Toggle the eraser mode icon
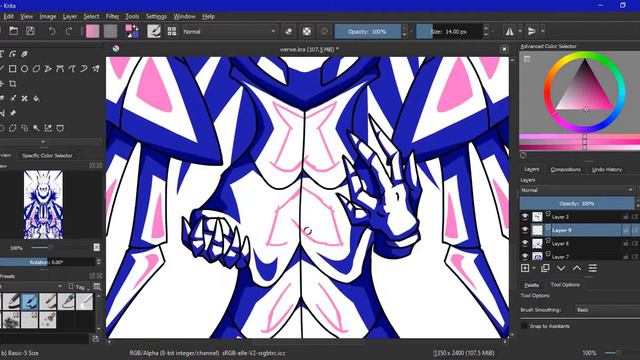The image size is (640, 360). point(289,31)
